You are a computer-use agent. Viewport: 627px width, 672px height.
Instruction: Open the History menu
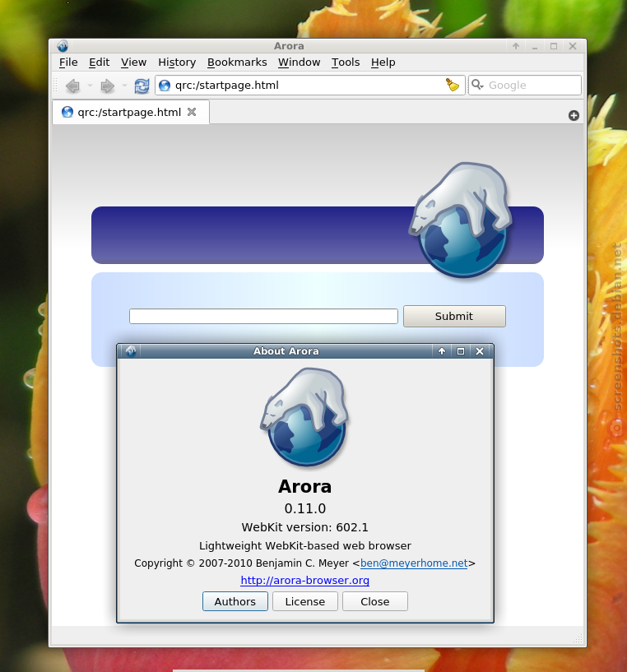[x=177, y=63]
